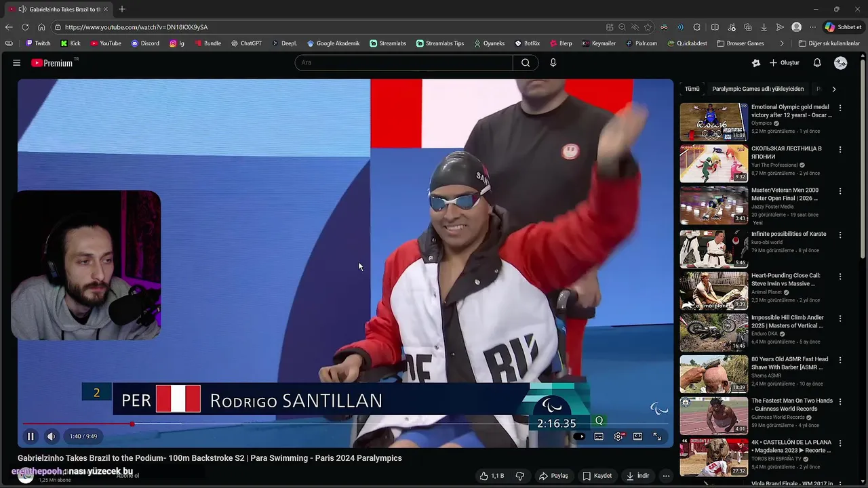Open the Twitch bookmark

[x=38, y=43]
